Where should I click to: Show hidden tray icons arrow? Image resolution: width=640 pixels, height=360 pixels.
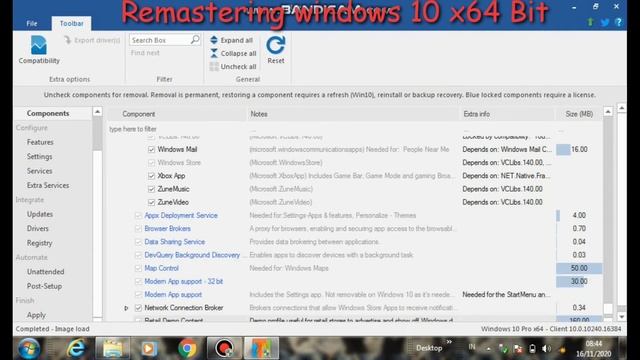[x=488, y=349]
